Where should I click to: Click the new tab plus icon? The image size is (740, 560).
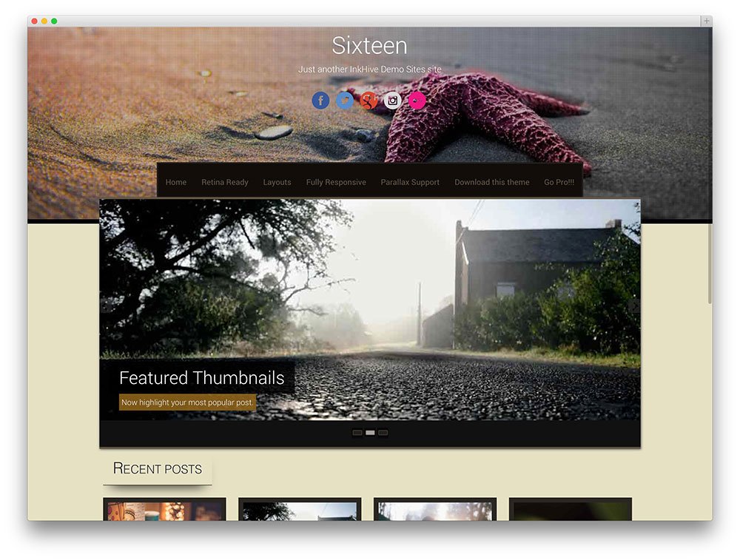[x=707, y=21]
